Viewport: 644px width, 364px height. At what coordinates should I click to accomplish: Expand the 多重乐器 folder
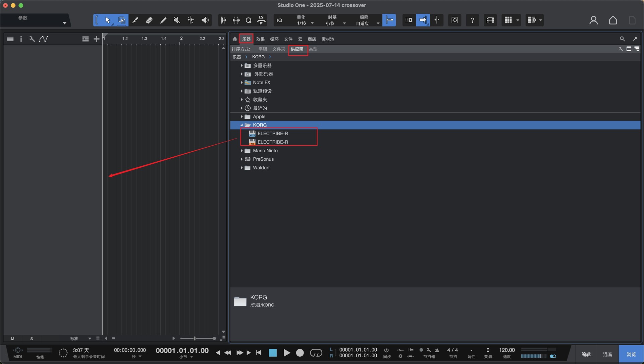pyautogui.click(x=241, y=65)
